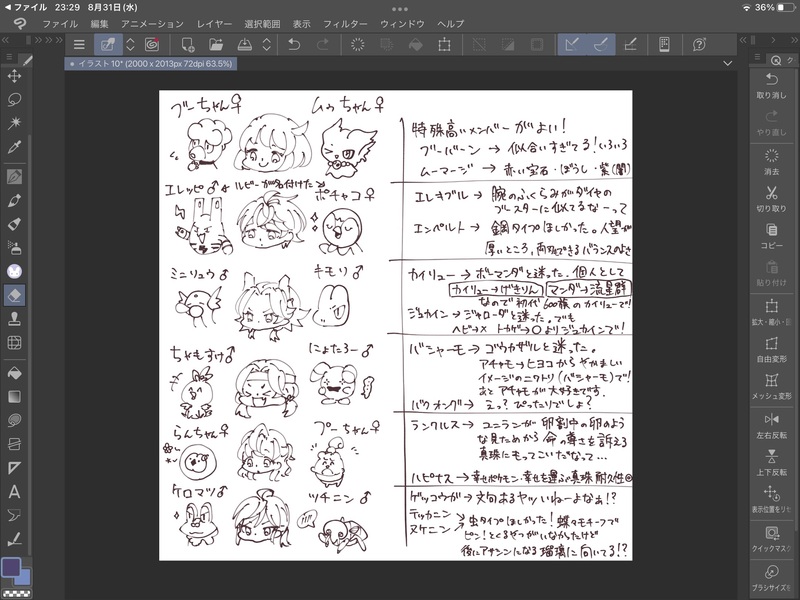This screenshot has height=600, width=800.
Task: Toggle Snap to Ruler
Action: pos(572,44)
